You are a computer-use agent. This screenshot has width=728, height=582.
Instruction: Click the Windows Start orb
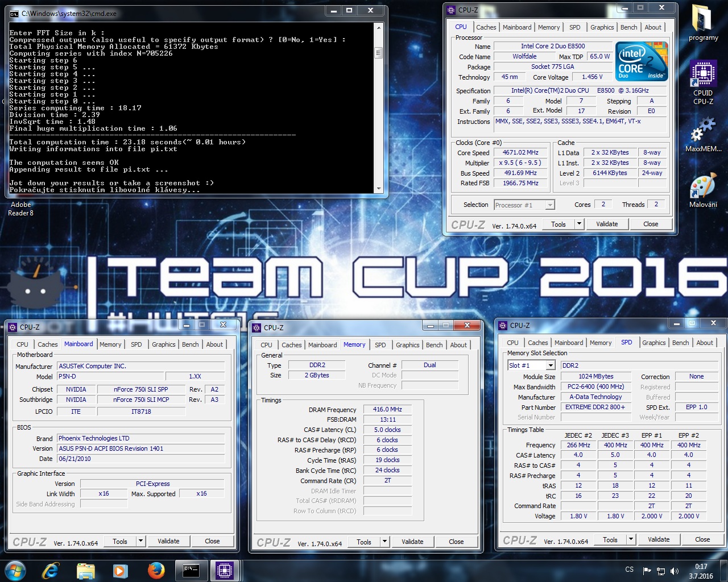(15, 570)
